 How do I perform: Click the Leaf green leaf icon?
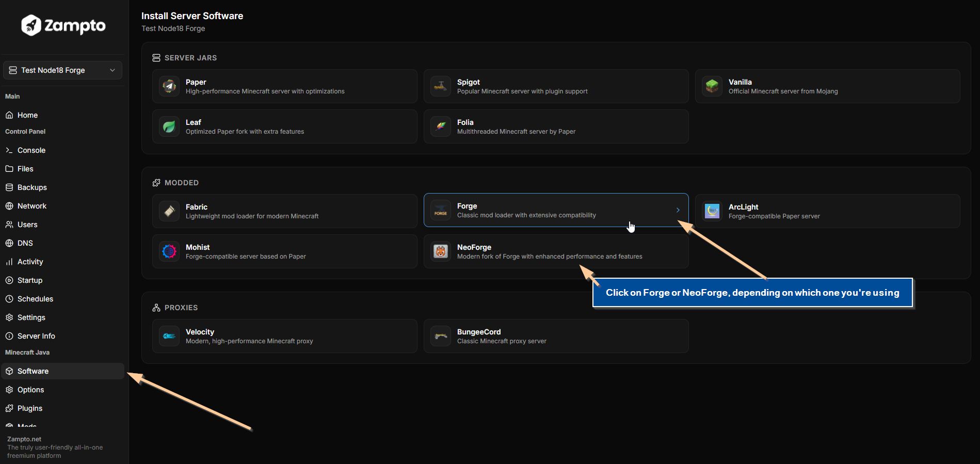pyautogui.click(x=169, y=126)
